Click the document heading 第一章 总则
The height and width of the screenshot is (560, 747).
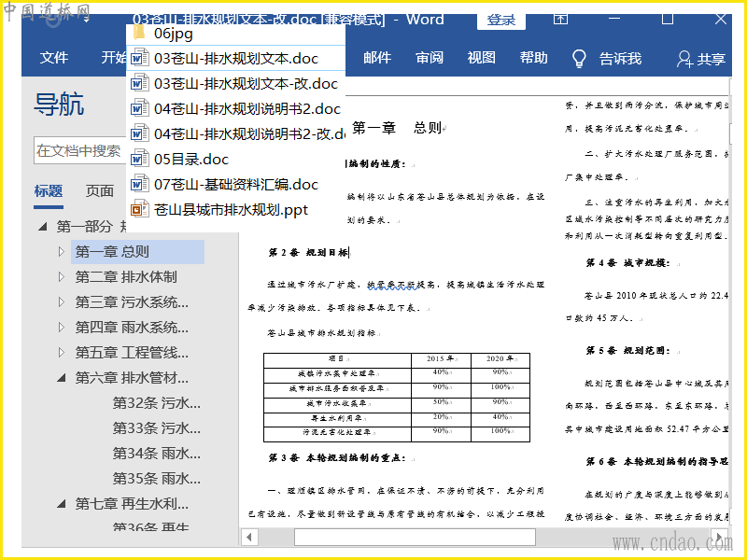coord(397,128)
